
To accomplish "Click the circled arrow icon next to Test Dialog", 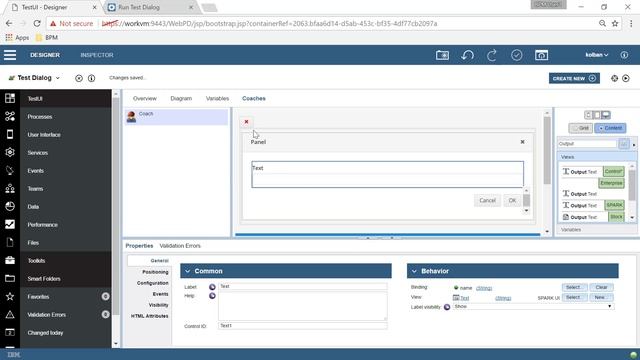I will 79,78.
